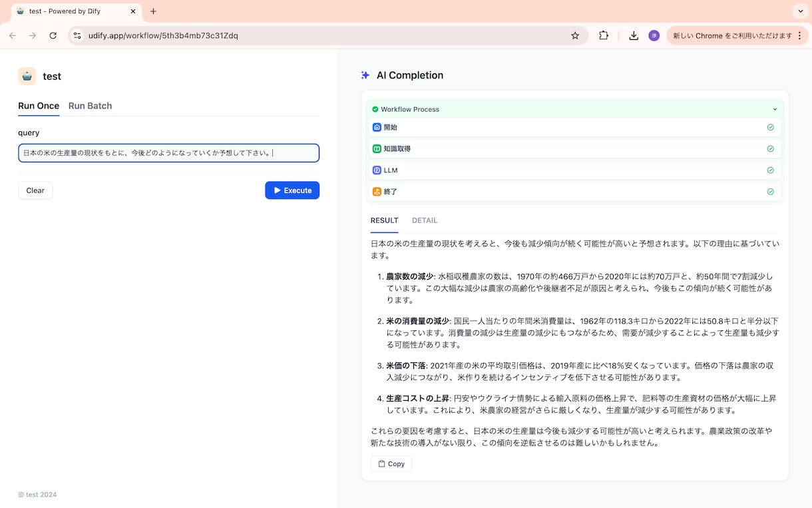Image resolution: width=812 pixels, height=508 pixels.
Task: Select the RESULT tab
Action: [x=385, y=220]
